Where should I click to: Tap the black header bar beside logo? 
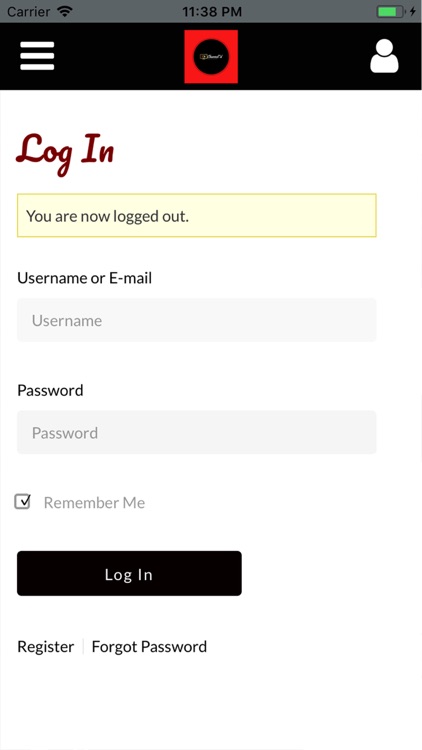[304, 56]
